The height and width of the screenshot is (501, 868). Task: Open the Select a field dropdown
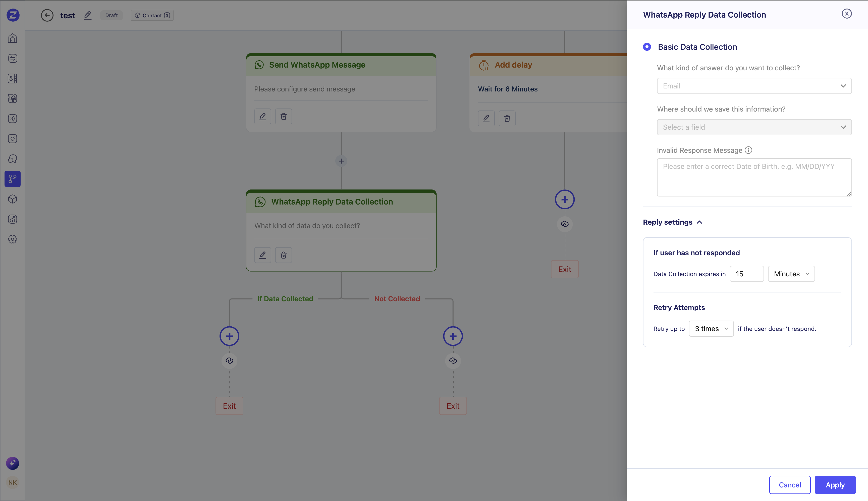point(754,127)
